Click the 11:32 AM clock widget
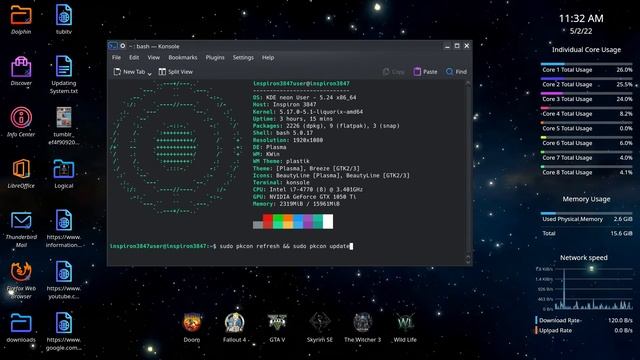640x360 pixels. 581,18
